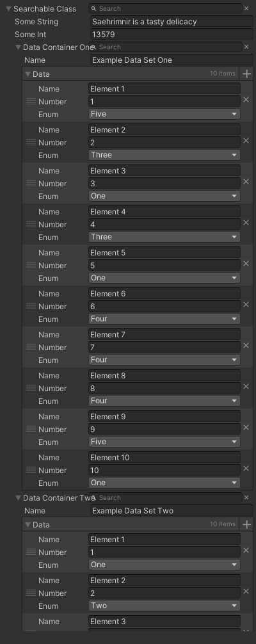The image size is (256, 644).
Task: Open the Enum dropdown of Element 1 showing Five
Action: click(x=164, y=114)
